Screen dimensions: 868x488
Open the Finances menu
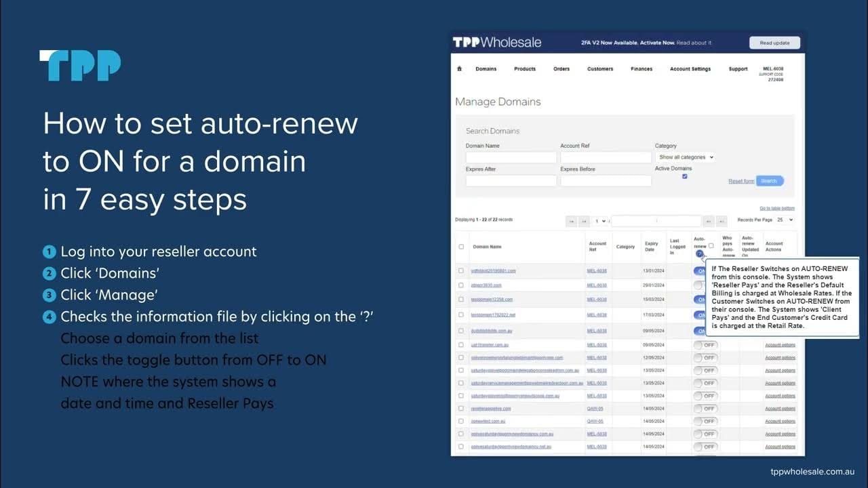642,69
